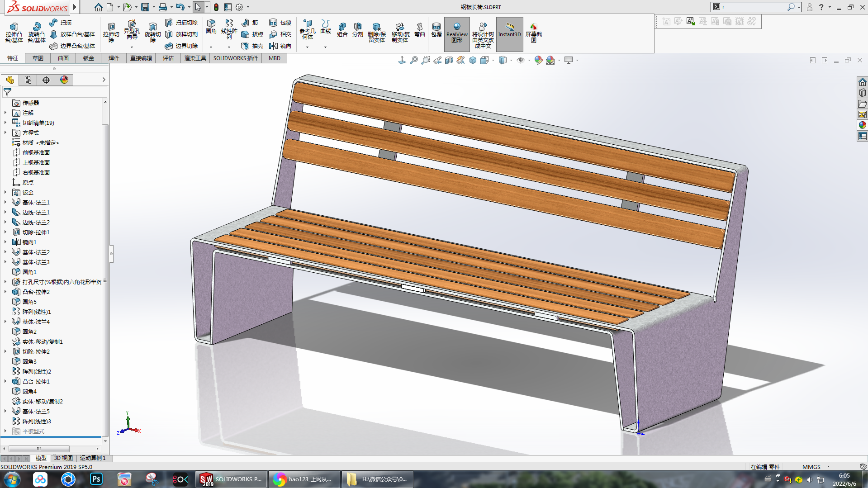Expand the 钣金 sheet metal tree node
The image size is (868, 488).
[x=5, y=192]
